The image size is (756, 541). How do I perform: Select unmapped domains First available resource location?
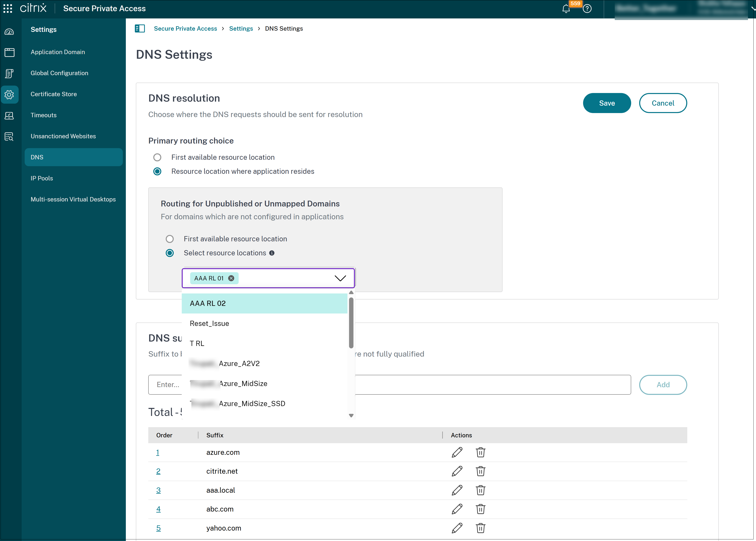170,239
